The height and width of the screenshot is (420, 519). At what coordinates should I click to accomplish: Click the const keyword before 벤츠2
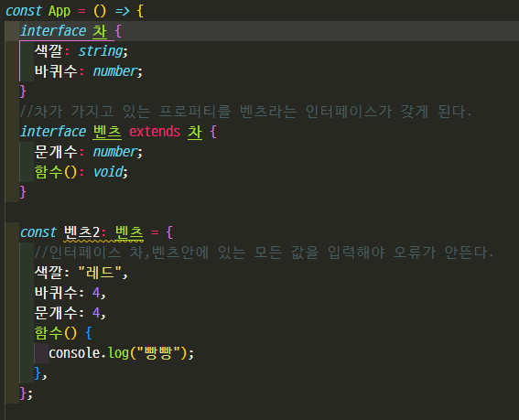38,232
